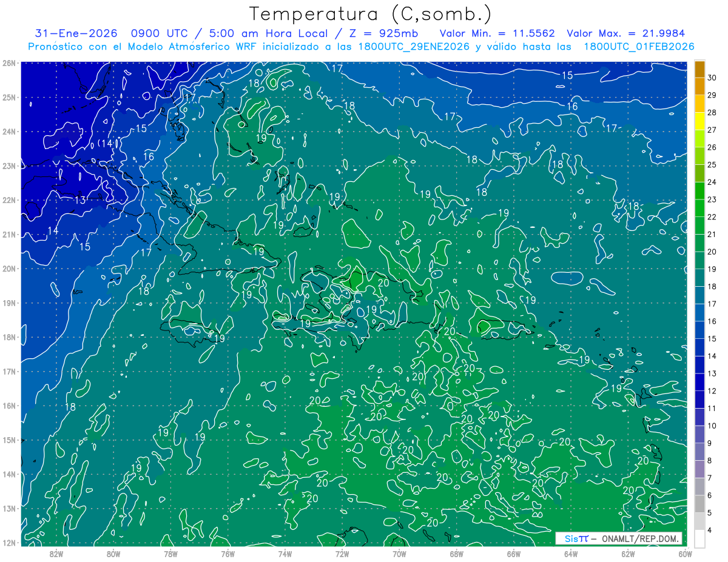Click the '80W' longitude label
This screenshot has height=562, width=728.
113,554
